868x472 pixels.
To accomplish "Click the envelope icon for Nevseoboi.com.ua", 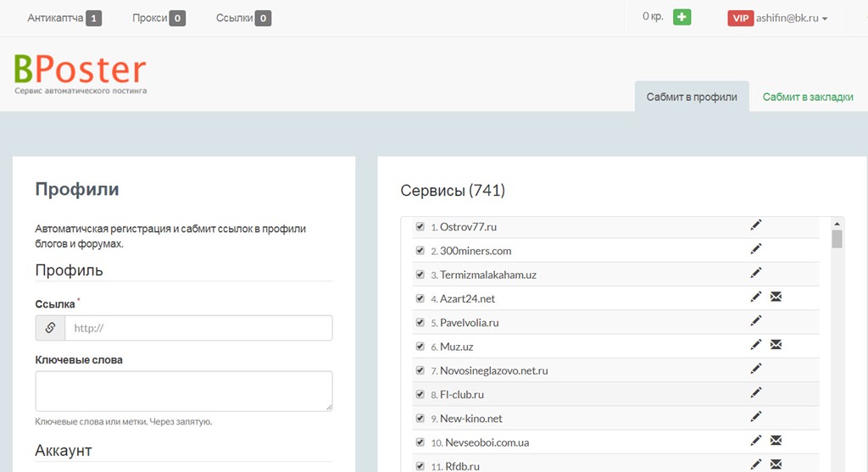I will (x=776, y=441).
